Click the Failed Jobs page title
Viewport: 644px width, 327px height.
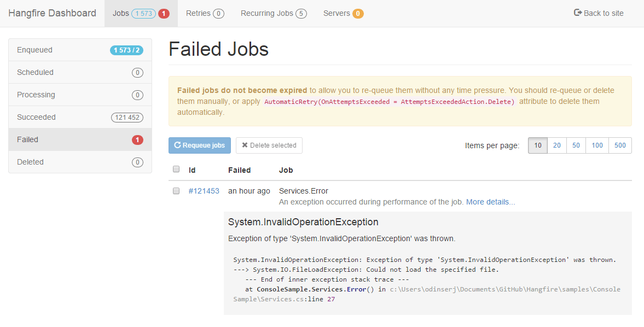pyautogui.click(x=218, y=49)
